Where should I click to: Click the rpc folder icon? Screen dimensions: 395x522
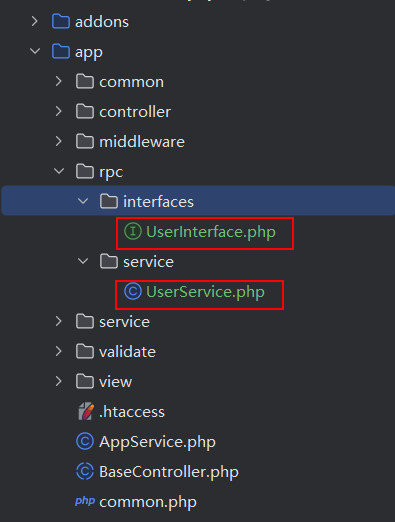click(x=85, y=172)
